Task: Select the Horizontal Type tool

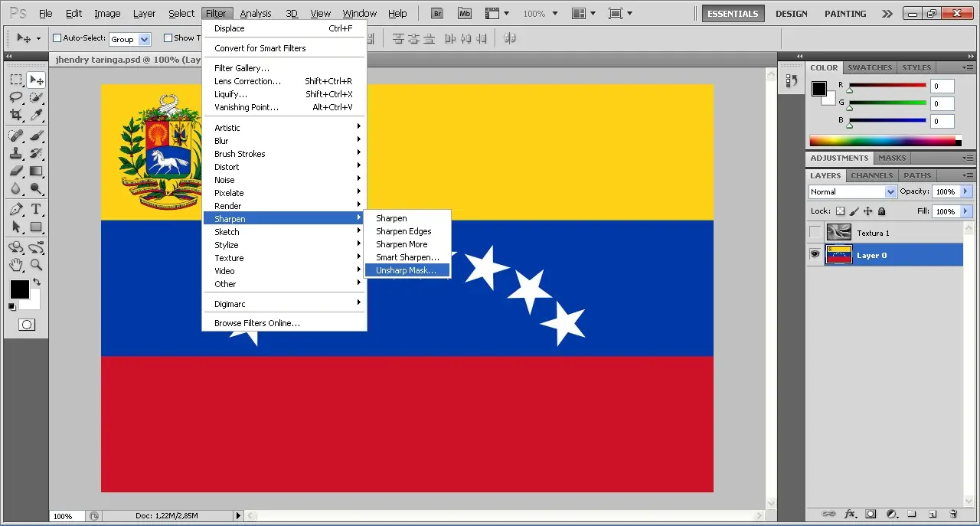Action: [x=36, y=209]
